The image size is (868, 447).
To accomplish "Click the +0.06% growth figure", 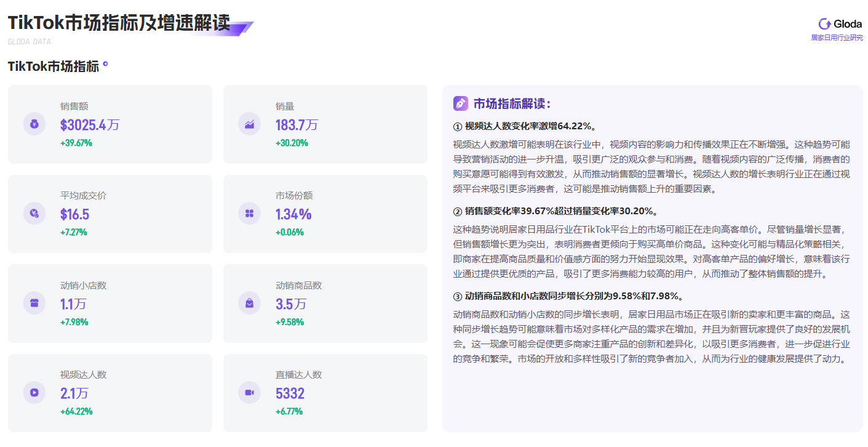I will 290,233.
